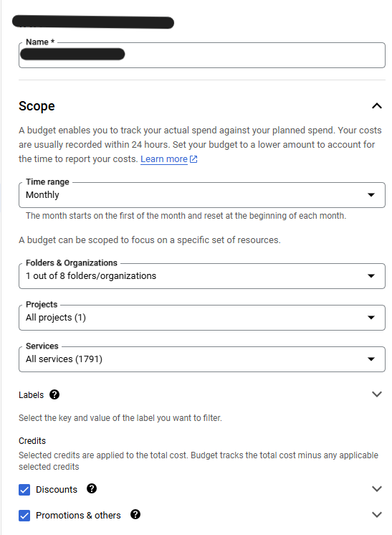Screen dimensions: 392x535
Task: Expand the Promotions & others chevron
Action: pos(377,514)
